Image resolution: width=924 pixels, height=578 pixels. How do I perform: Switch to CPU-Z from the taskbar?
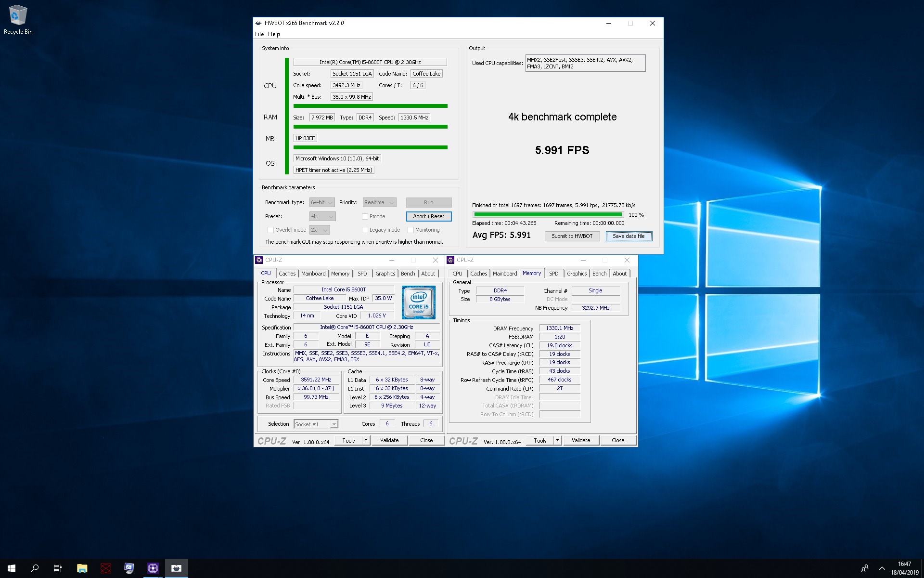(153, 568)
